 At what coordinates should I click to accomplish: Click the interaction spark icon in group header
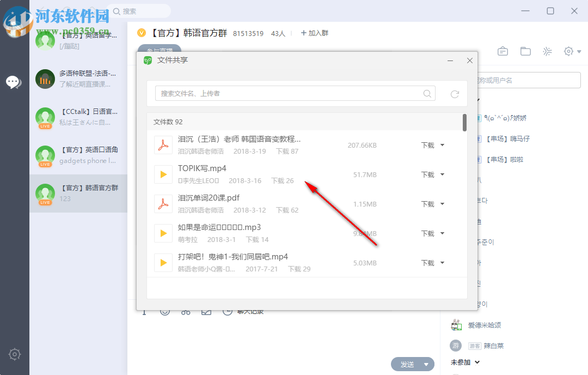point(547,51)
